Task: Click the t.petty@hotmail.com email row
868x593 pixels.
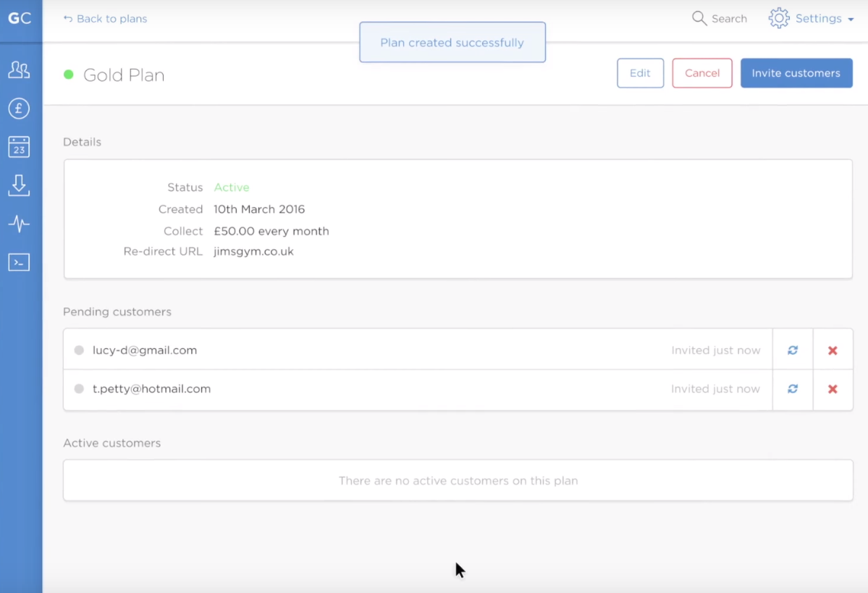Action: [x=418, y=389]
